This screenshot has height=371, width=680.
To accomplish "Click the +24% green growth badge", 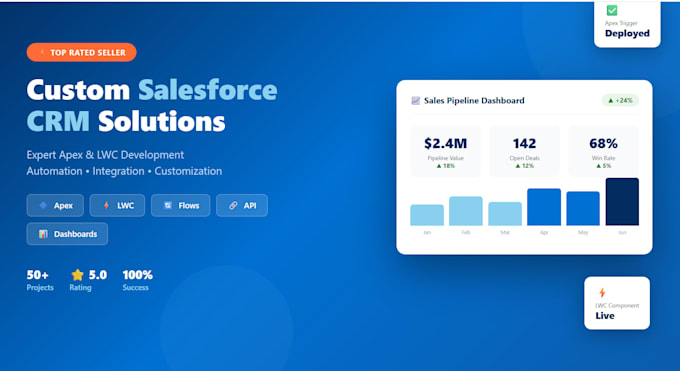I will (620, 101).
